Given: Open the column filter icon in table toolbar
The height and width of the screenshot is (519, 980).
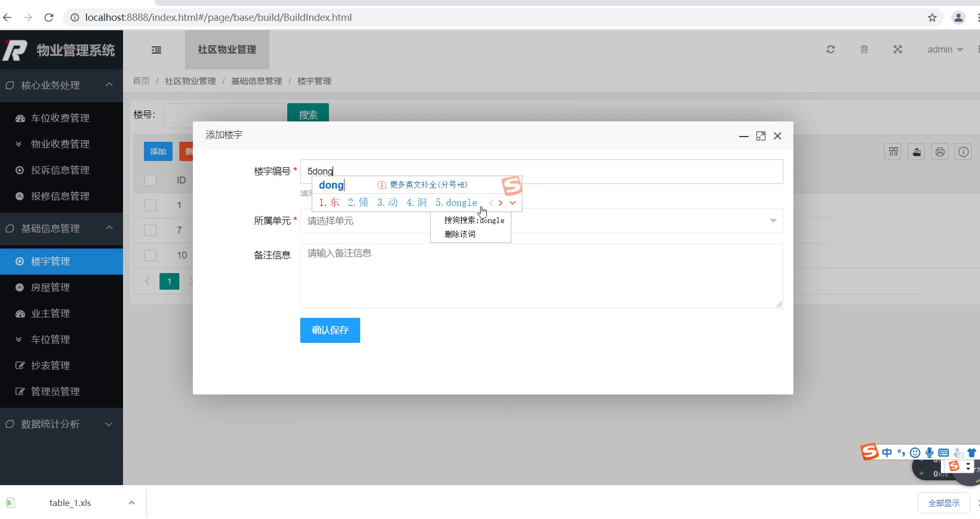Looking at the screenshot, I should (x=893, y=152).
